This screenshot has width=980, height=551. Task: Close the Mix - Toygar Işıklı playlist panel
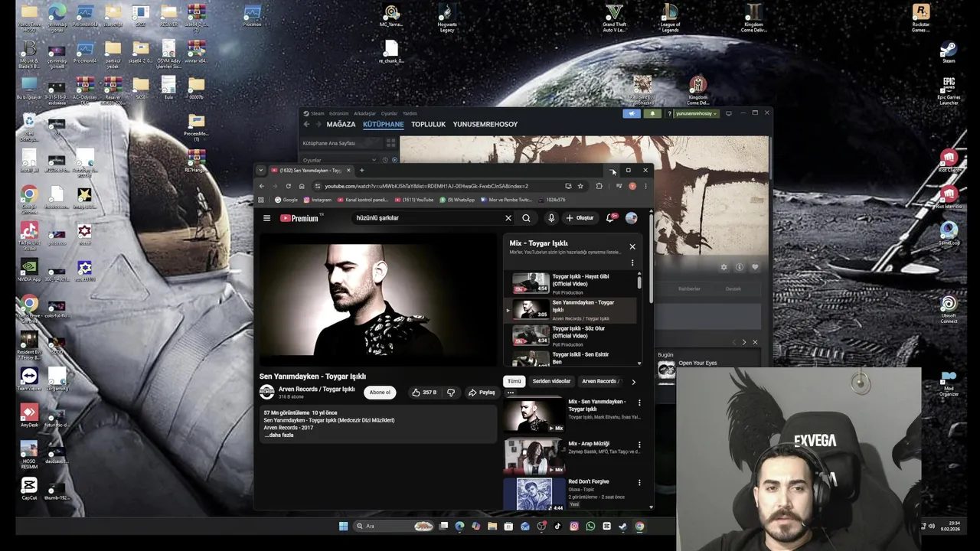click(x=632, y=246)
